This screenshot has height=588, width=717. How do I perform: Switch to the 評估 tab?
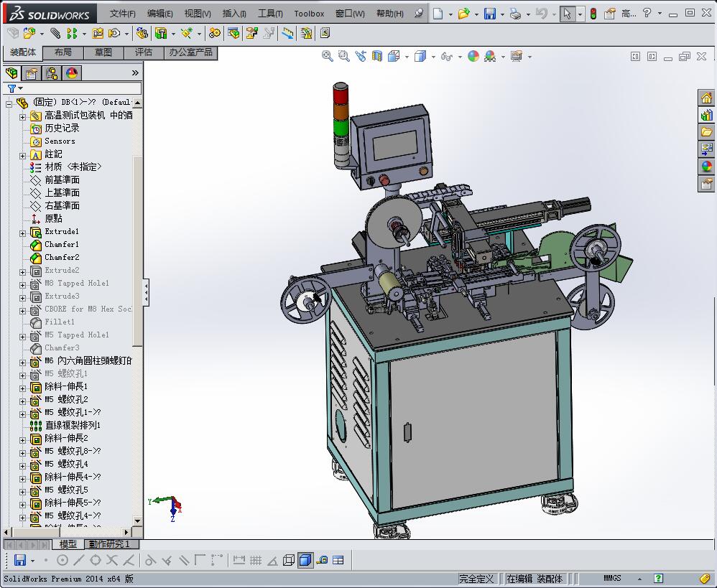[144, 52]
